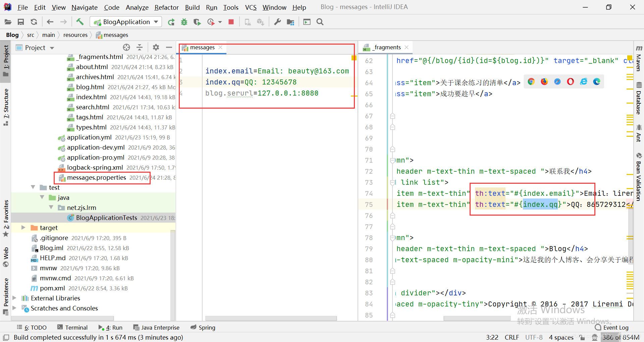644x342 pixels.
Task: Open the Refactor menu
Action: pos(166,7)
